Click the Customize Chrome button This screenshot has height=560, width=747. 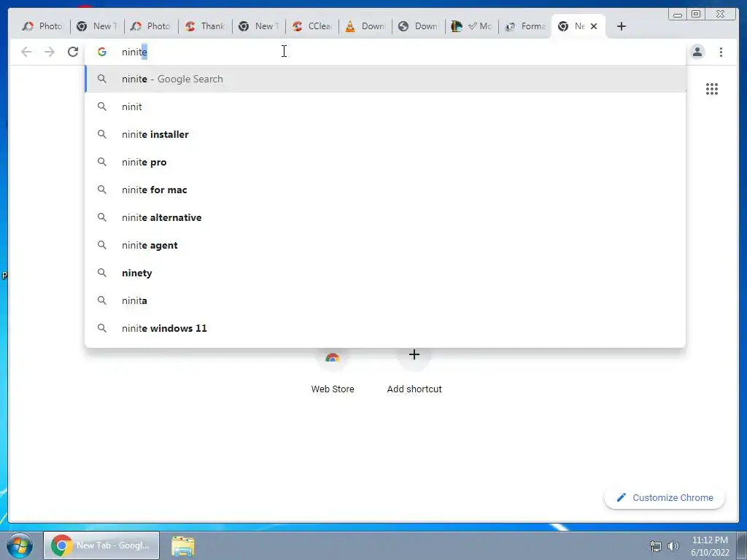(x=665, y=497)
